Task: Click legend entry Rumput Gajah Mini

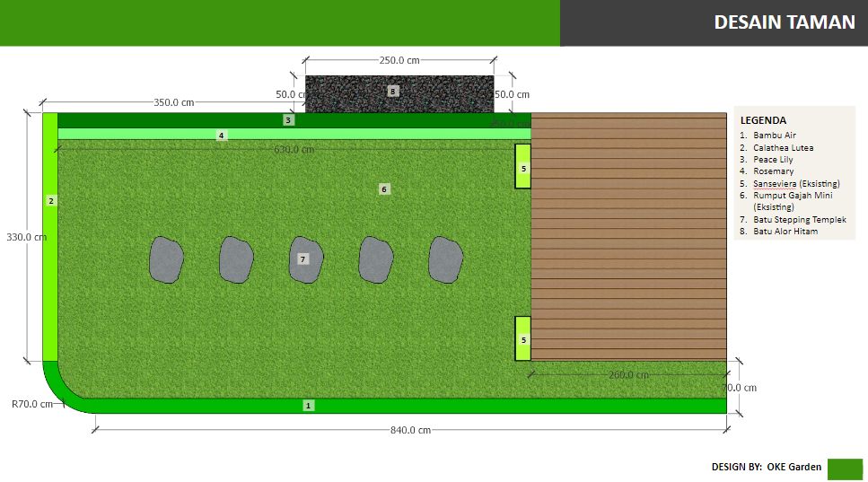Action: point(793,201)
